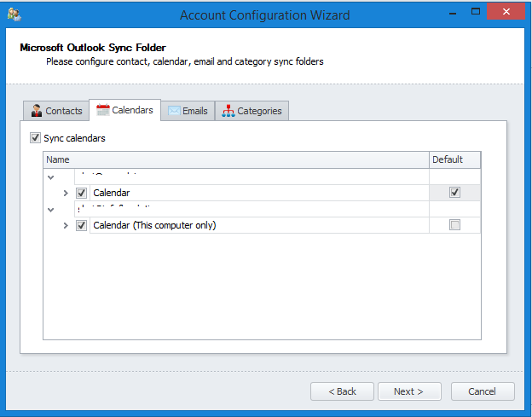532x417 pixels.
Task: Expand the Calendar folder node
Action: (x=66, y=194)
